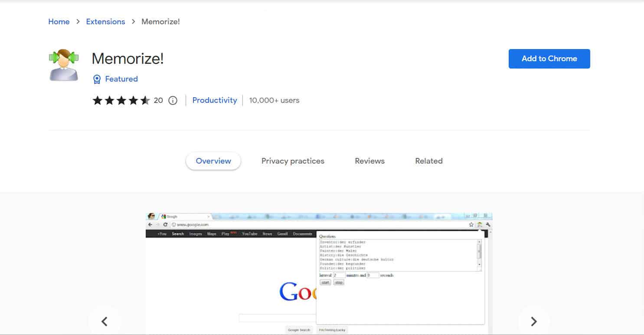This screenshot has width=644, height=335.
Task: Click Gmail in the screenshot's Google bar
Action: coord(282,234)
